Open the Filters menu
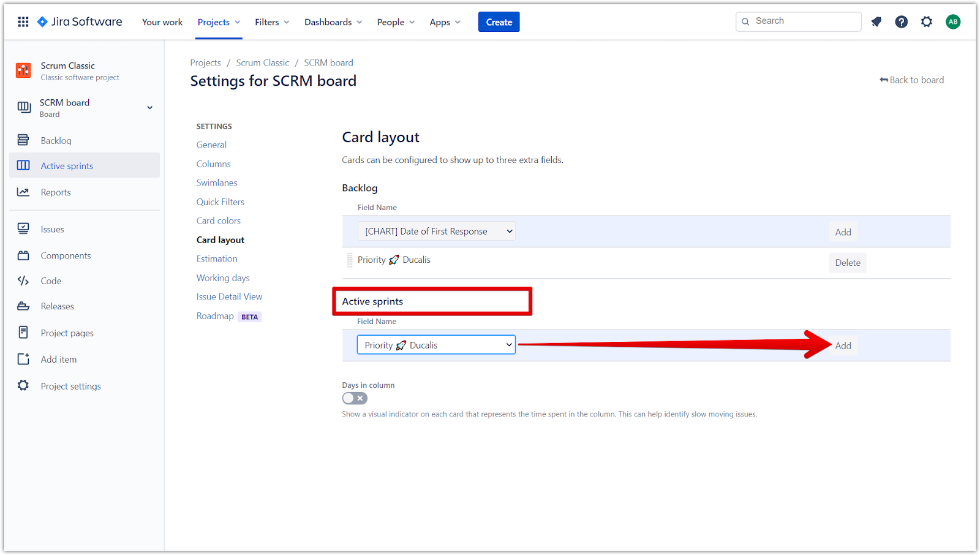The image size is (980, 555). tap(272, 22)
